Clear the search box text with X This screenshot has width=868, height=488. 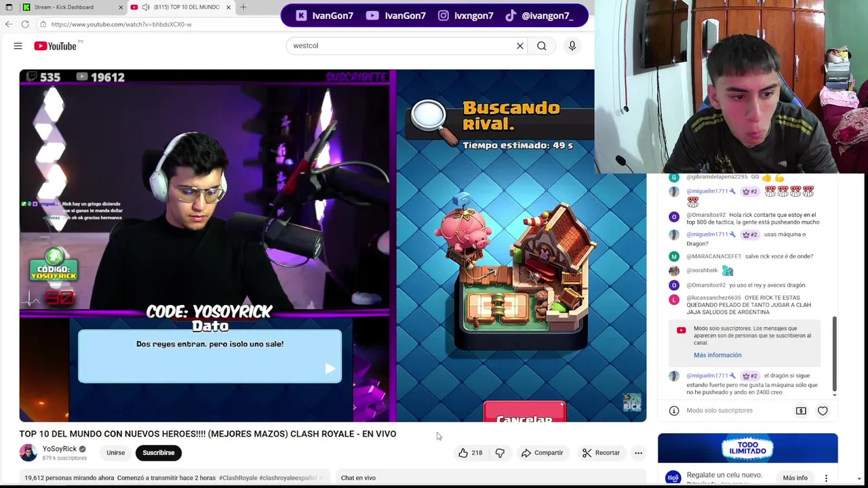(x=520, y=45)
